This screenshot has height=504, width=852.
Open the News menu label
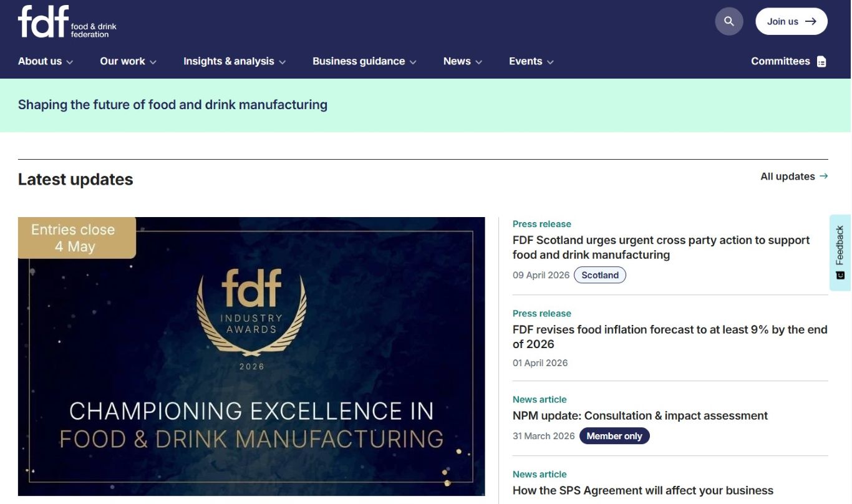click(457, 61)
